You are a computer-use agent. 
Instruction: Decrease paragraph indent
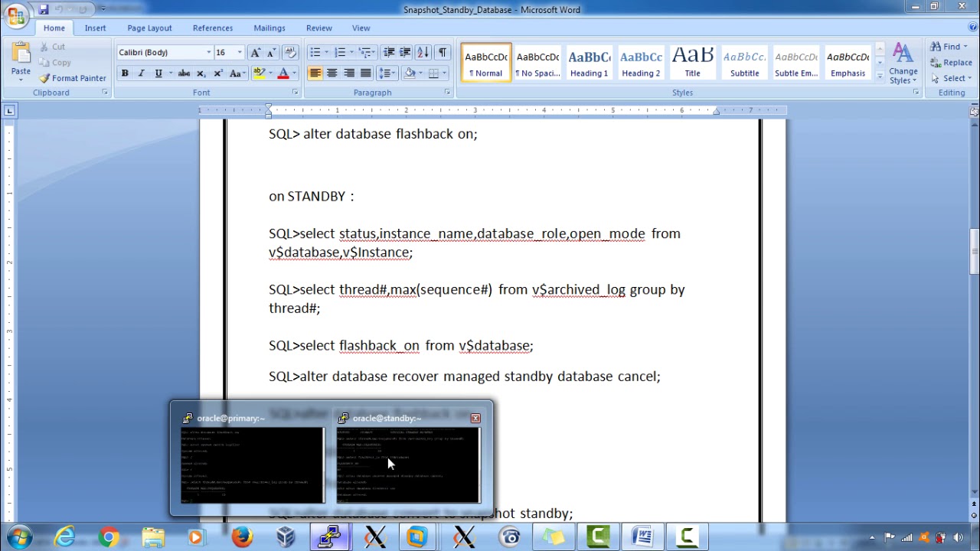(x=389, y=52)
